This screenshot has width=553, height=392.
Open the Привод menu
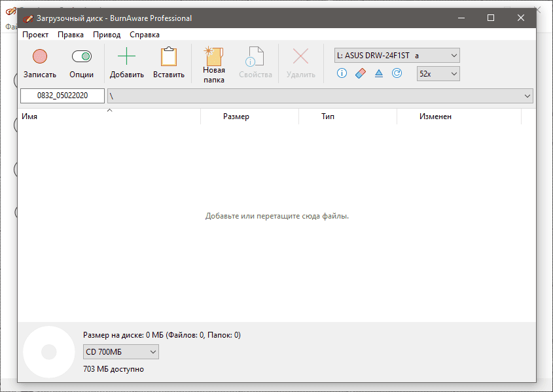click(x=107, y=35)
